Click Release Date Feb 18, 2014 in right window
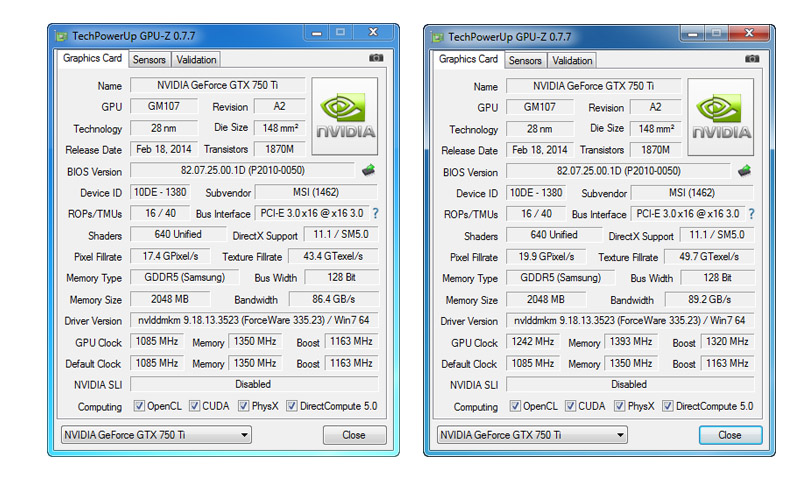800x495 pixels. 540,150
